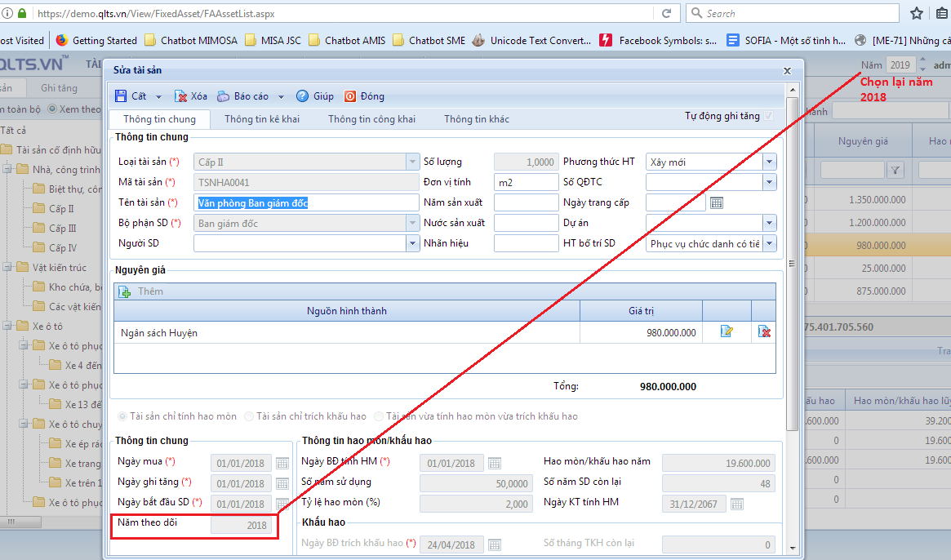Viewport: 951px width, 560px height.
Task: Open MISA JSC bookmark folder
Action: 273,40
